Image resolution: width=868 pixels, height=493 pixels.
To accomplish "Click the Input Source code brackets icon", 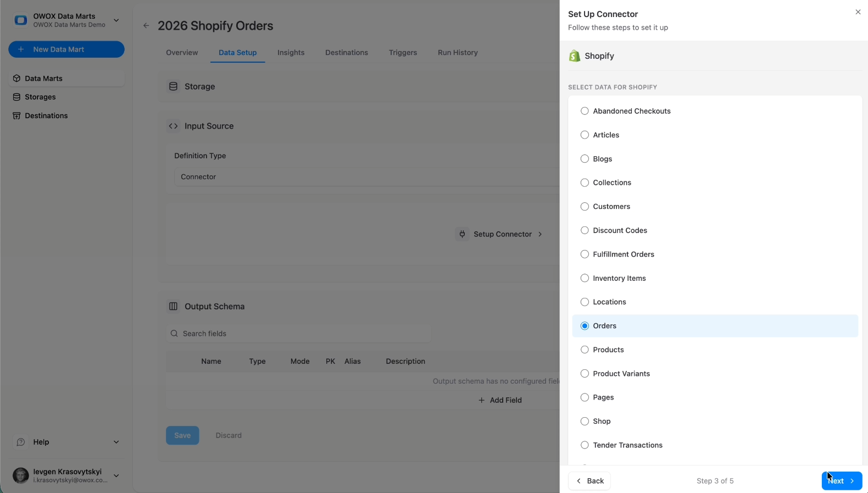I will (173, 126).
